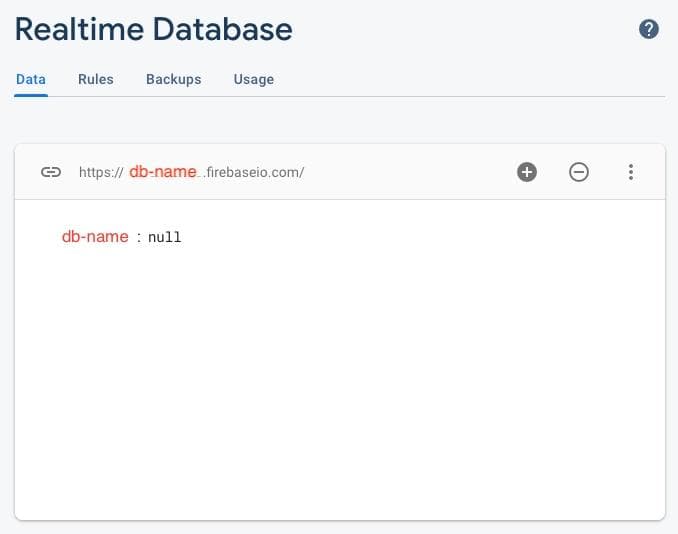The width and height of the screenshot is (678, 534).
Task: Switch to the Rules tab
Action: point(95,79)
